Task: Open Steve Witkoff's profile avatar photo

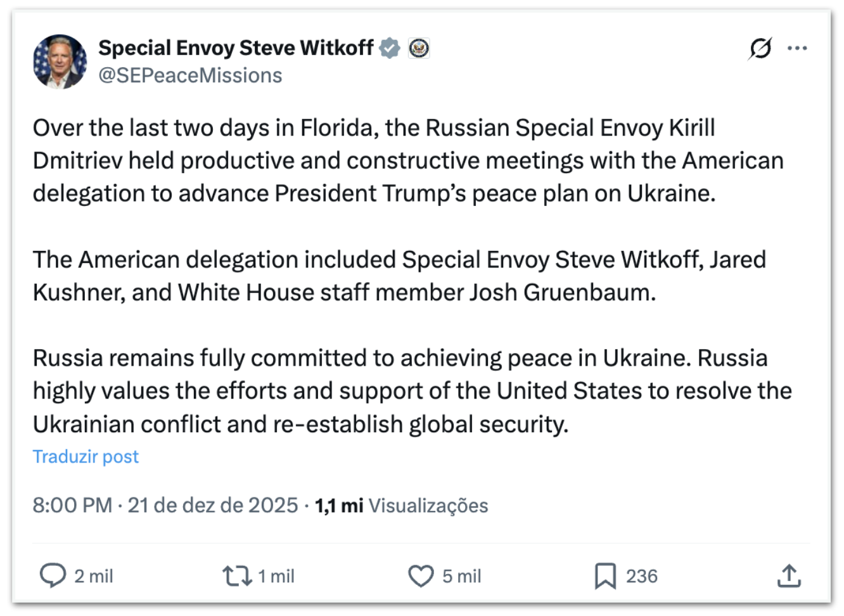Action: pyautogui.click(x=60, y=61)
